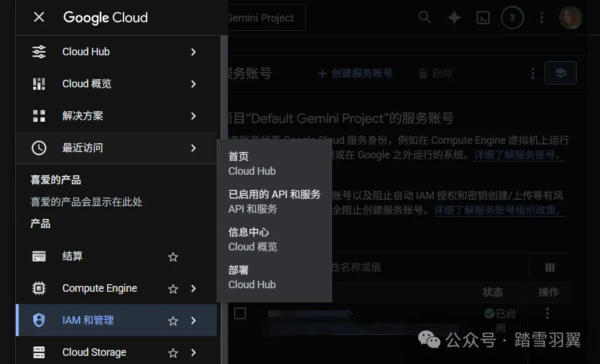The height and width of the screenshot is (364, 600).
Task: Expand the Compute Engine submenu chevron
Action: (x=193, y=289)
